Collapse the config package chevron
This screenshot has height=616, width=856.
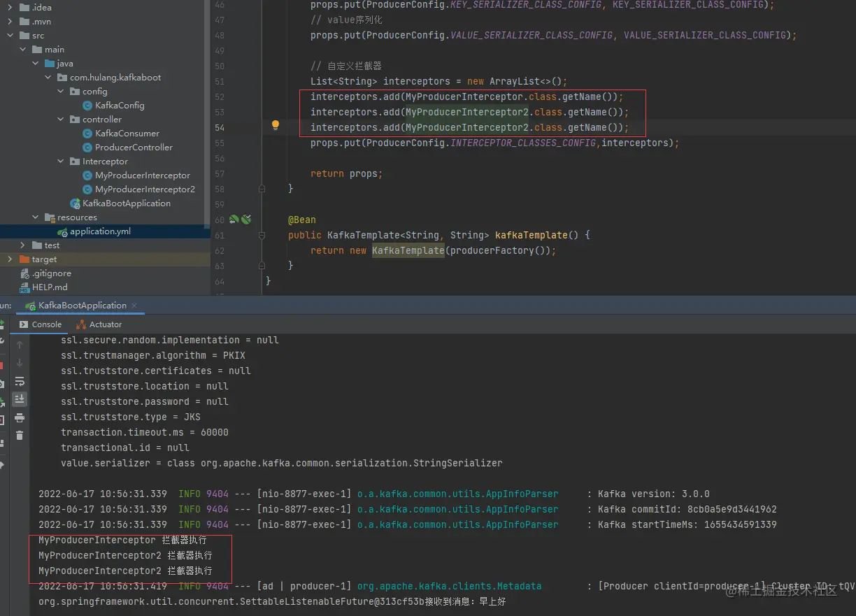tap(61, 92)
